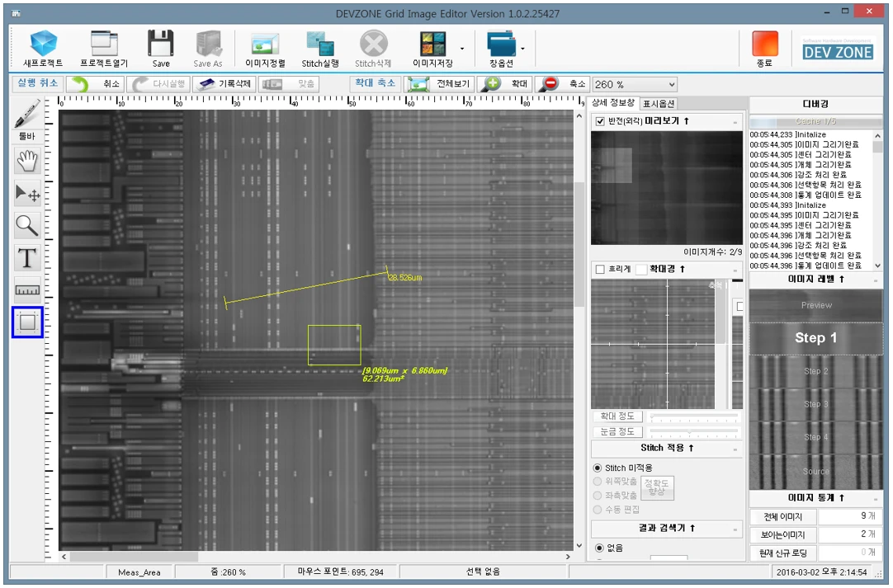
Task: Click the 이미지저장 save image icon
Action: pos(432,49)
